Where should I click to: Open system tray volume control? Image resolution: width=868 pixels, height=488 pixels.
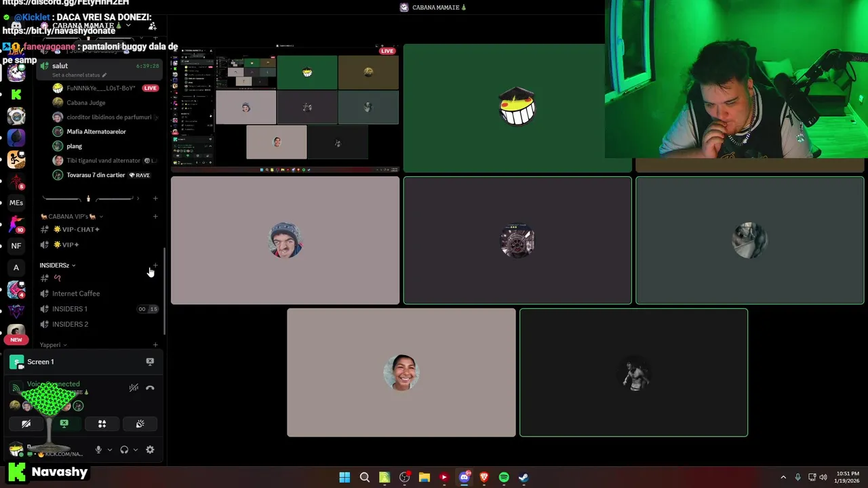point(823,477)
